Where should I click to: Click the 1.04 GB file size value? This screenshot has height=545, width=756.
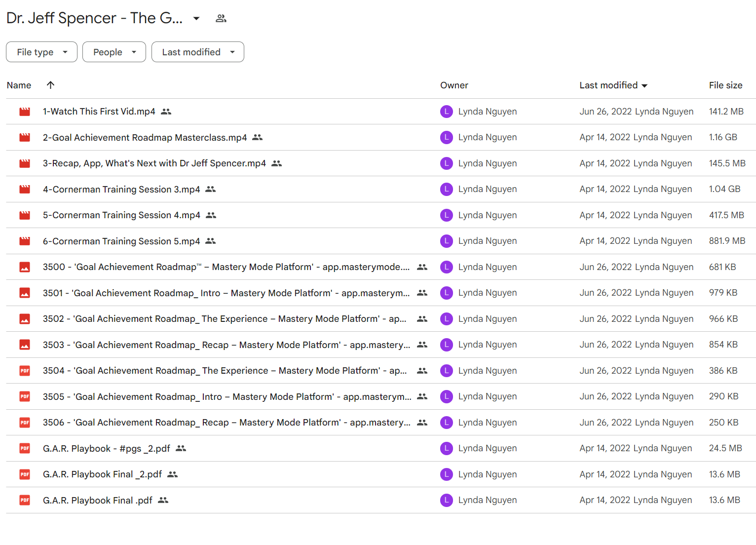(x=724, y=189)
